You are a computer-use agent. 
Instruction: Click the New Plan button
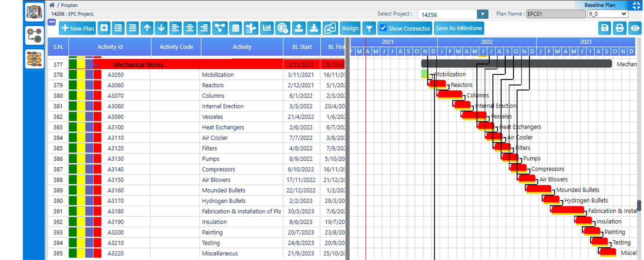point(77,28)
